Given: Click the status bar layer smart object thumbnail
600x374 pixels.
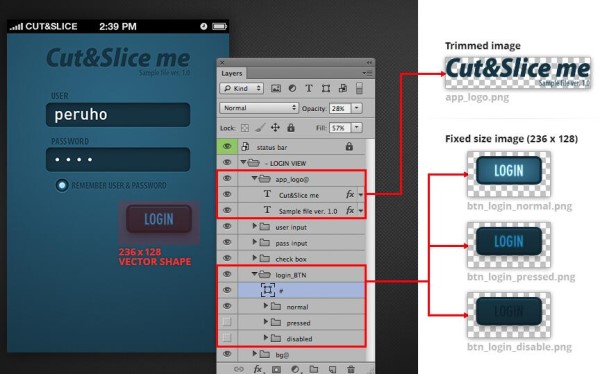Looking at the screenshot, I should 245,147.
